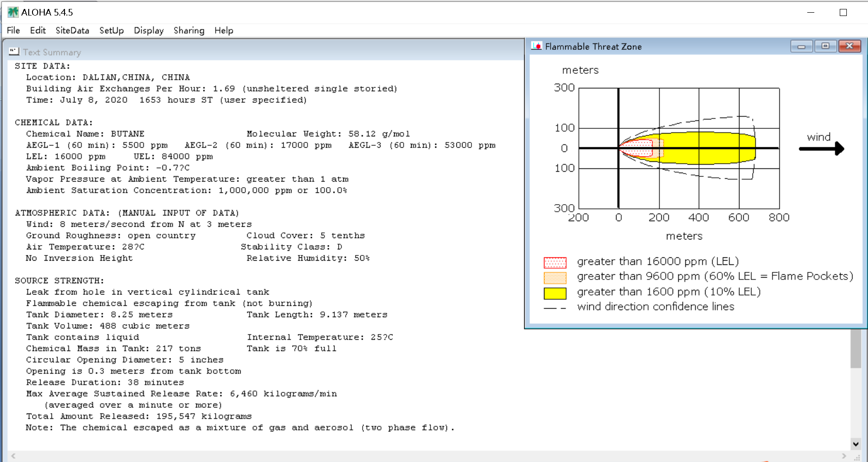Click 'Tank Diameter: 8.25 meters' text
The width and height of the screenshot is (868, 462).
[x=99, y=315]
